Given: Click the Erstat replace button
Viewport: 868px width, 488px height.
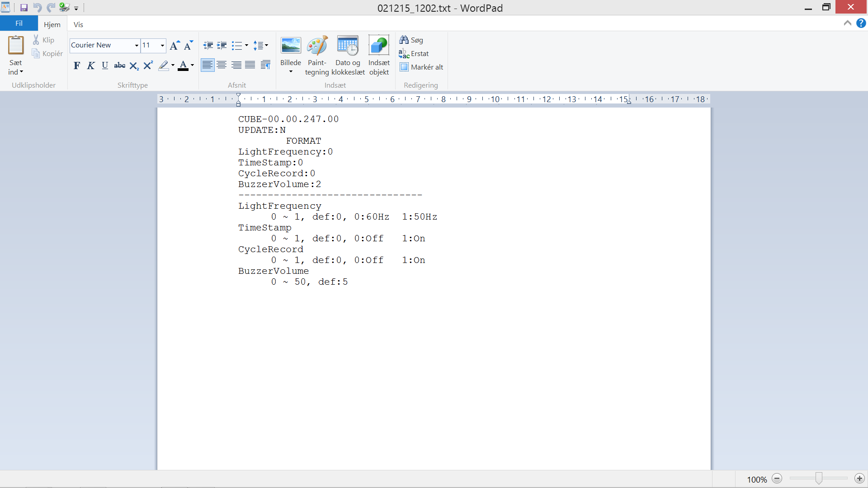Looking at the screenshot, I should point(414,54).
